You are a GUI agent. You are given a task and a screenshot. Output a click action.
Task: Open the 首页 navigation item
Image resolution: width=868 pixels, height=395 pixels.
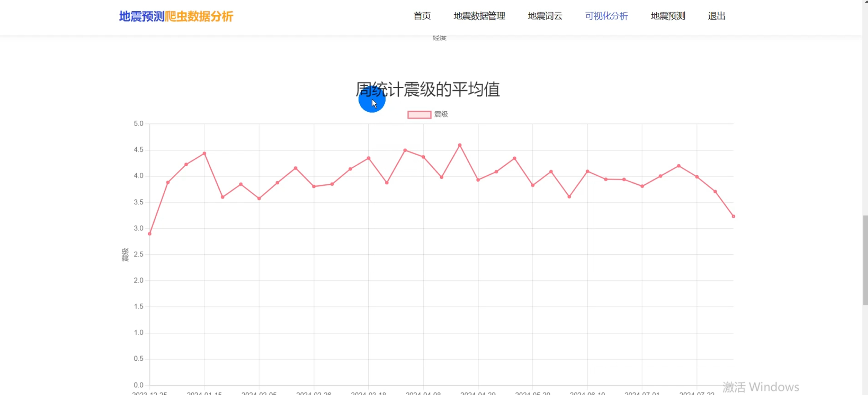(x=421, y=16)
